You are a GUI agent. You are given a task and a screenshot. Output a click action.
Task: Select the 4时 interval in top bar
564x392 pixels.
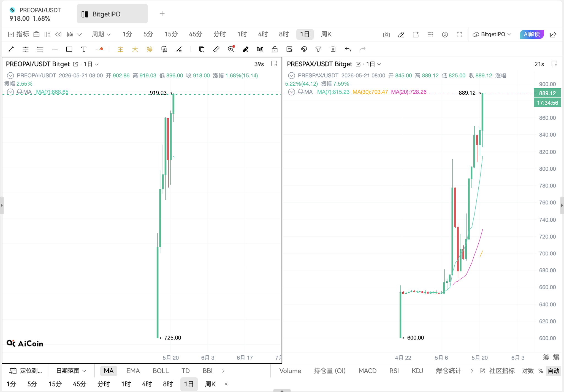point(263,34)
